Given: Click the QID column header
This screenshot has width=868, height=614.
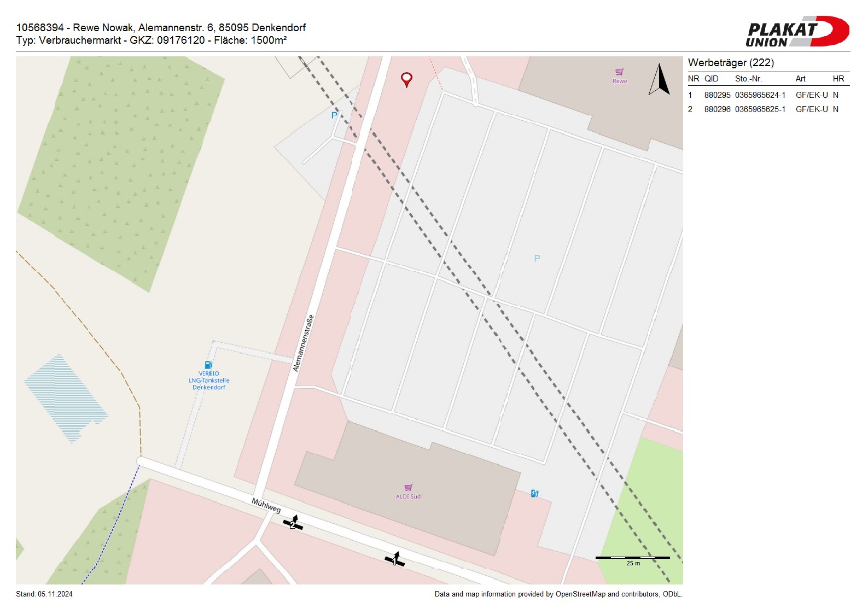Looking at the screenshot, I should coord(711,79).
